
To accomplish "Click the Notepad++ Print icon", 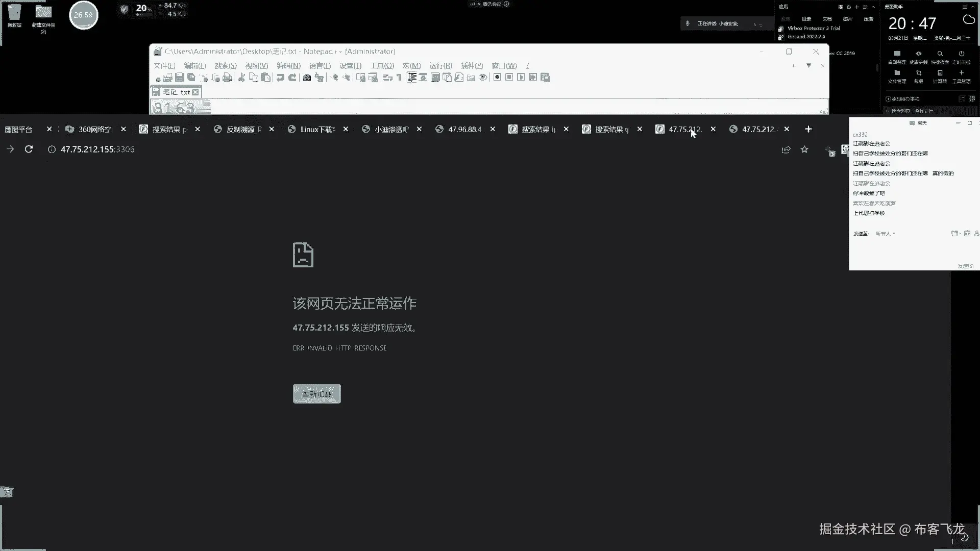I will pos(227,78).
